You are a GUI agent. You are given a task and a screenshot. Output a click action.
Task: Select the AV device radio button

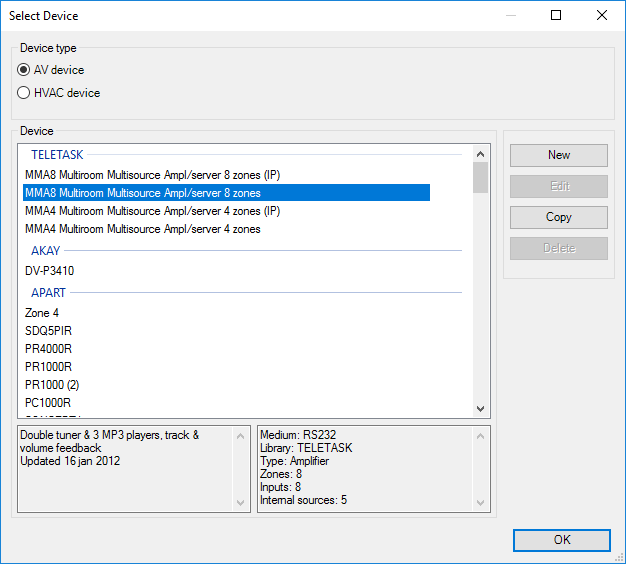(24, 70)
